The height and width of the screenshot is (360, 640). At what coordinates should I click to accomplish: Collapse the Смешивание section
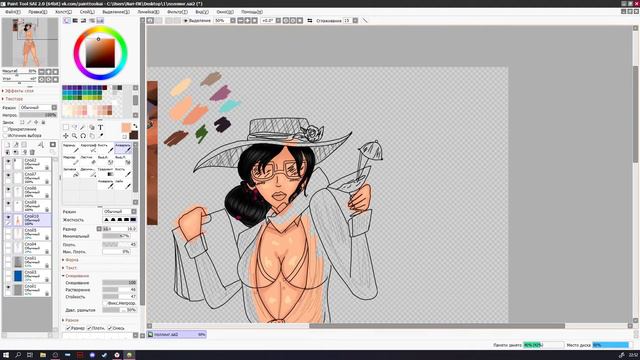click(x=76, y=276)
